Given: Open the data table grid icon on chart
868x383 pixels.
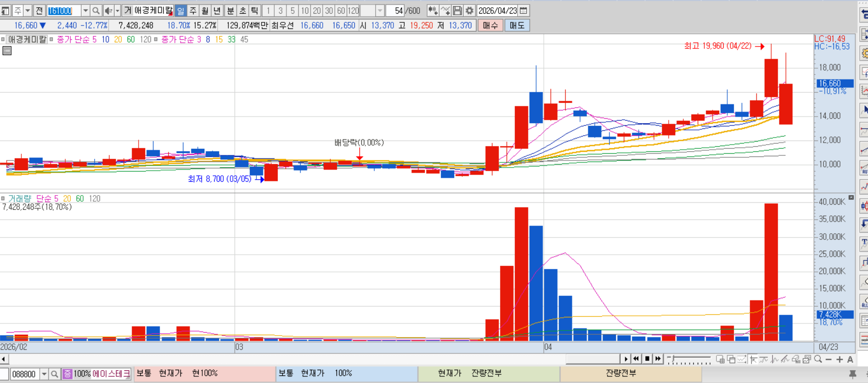Looking at the screenshot, I should tap(7, 50).
